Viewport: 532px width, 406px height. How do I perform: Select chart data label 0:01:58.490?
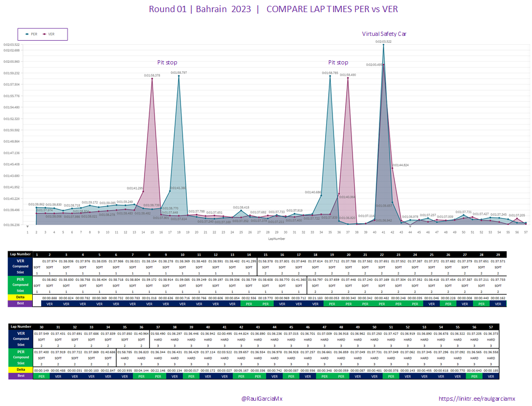(348, 75)
